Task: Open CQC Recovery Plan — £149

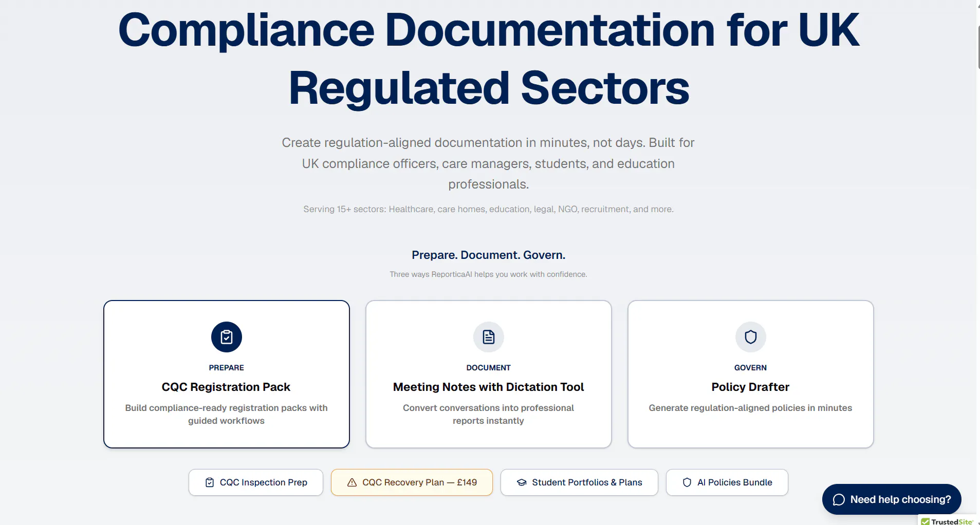Action: [x=412, y=482]
